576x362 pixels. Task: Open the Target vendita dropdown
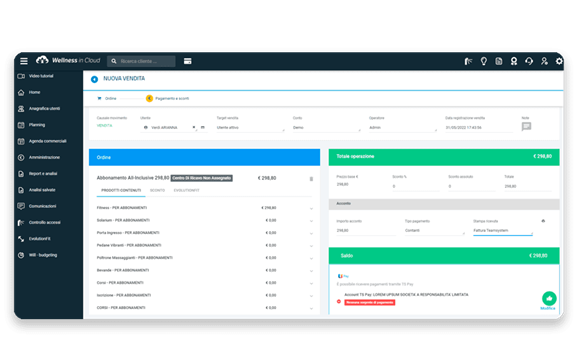click(250, 128)
